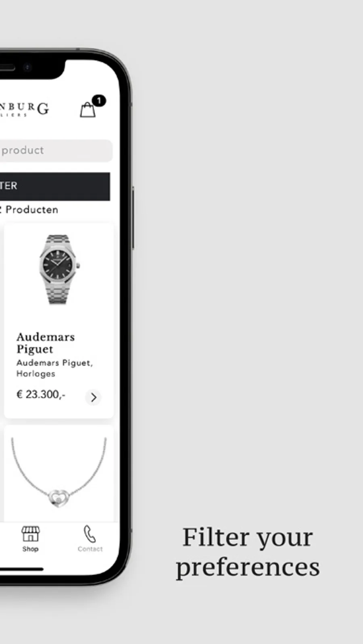Tap the home indicator bar
The image size is (363, 644).
(21, 569)
